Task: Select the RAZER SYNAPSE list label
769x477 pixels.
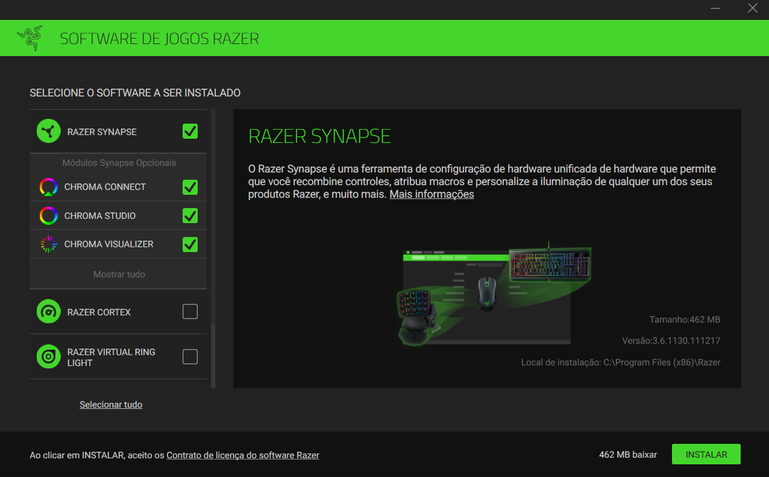Action: pos(102,132)
